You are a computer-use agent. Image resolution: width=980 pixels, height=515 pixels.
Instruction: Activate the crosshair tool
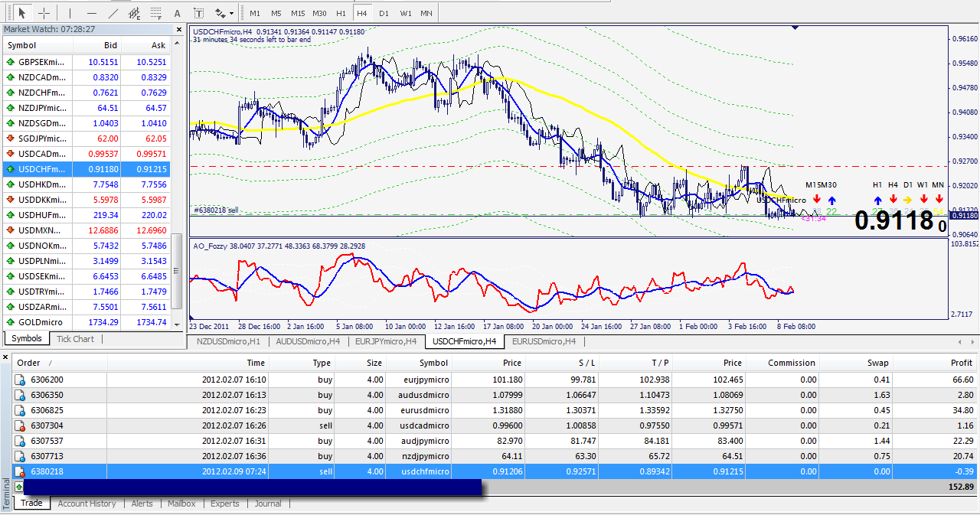point(44,13)
